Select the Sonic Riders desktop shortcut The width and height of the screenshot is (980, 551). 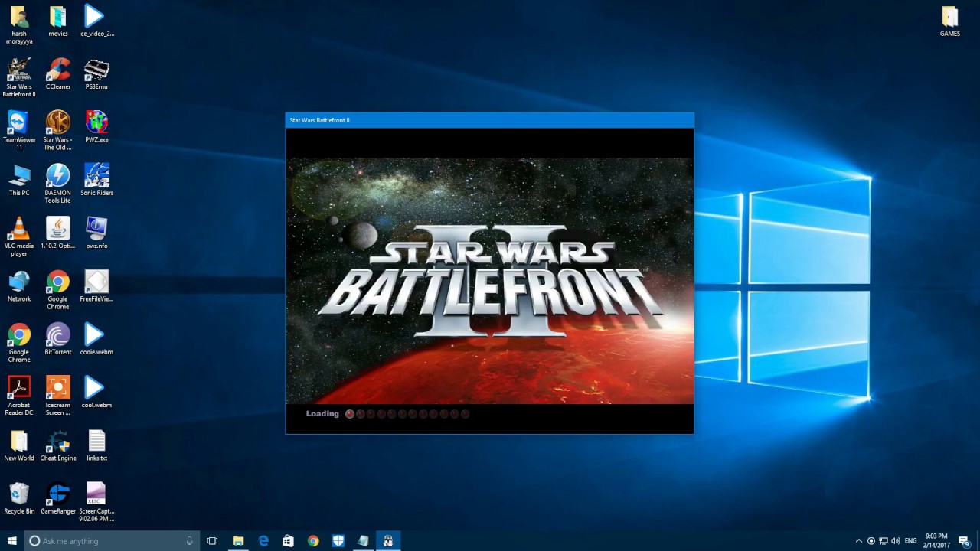96,180
